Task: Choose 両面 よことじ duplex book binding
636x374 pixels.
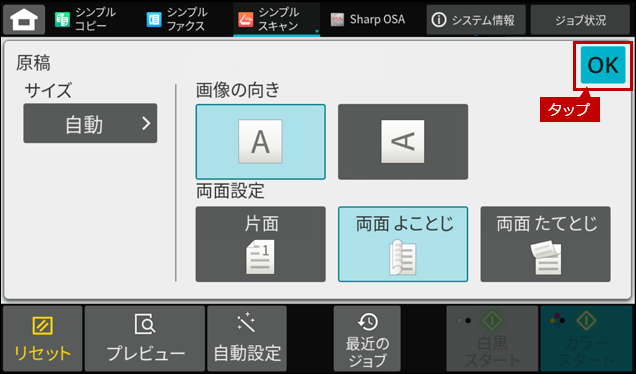Action: click(x=403, y=244)
